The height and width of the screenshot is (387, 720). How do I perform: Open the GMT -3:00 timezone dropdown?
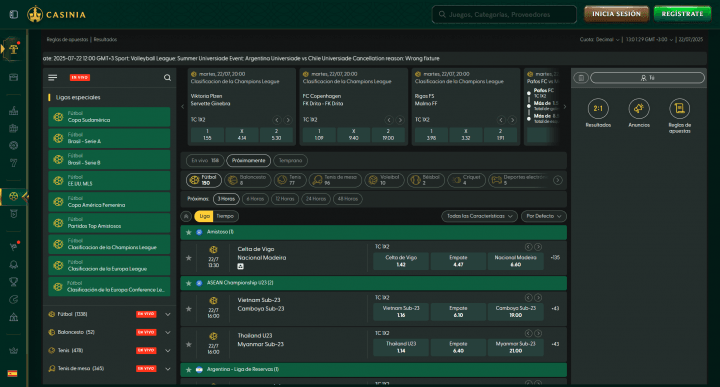click(649, 39)
